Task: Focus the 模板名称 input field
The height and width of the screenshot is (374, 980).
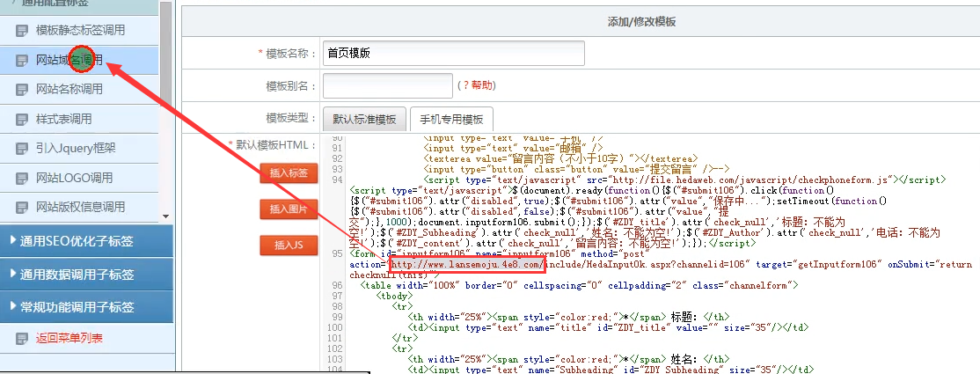Action: [x=454, y=54]
